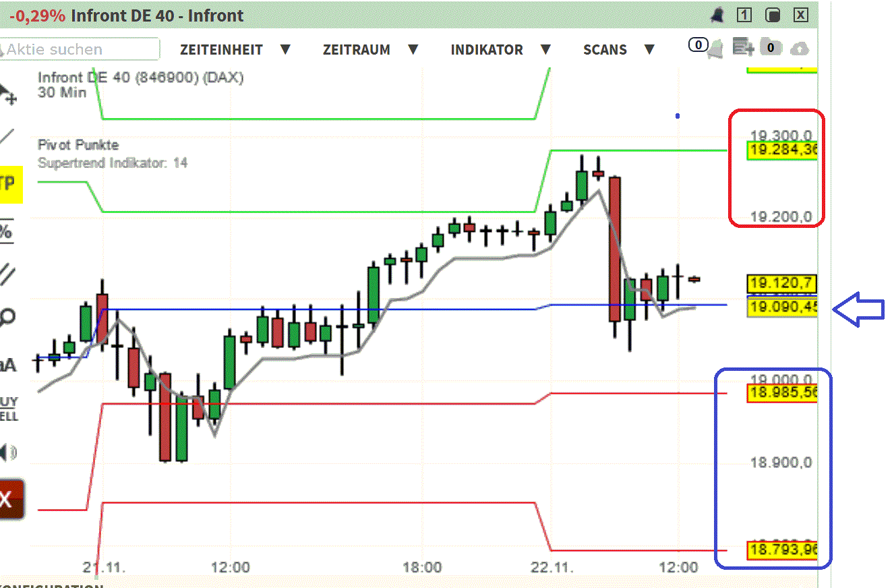
Task: Click the Aktie suchen search field
Action: (80, 49)
